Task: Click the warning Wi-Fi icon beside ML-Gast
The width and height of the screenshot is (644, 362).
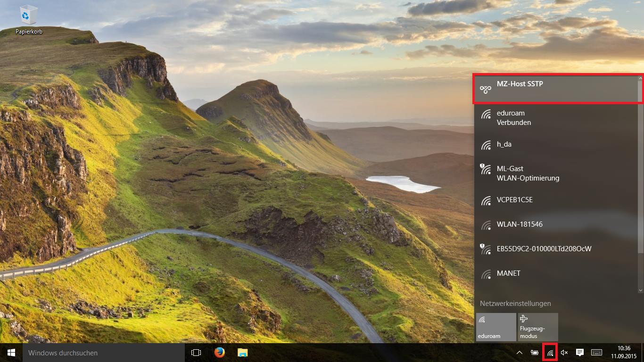Action: [486, 169]
